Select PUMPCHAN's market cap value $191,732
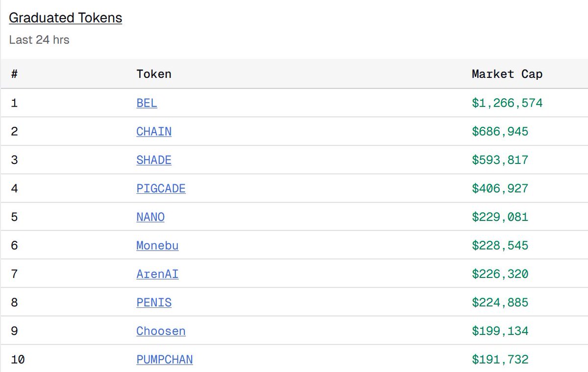The height and width of the screenshot is (372, 588). point(500,359)
